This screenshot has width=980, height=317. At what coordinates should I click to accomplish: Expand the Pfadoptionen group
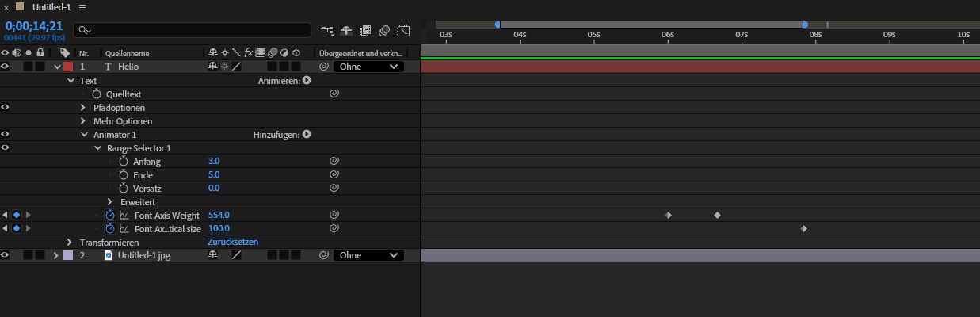point(83,107)
